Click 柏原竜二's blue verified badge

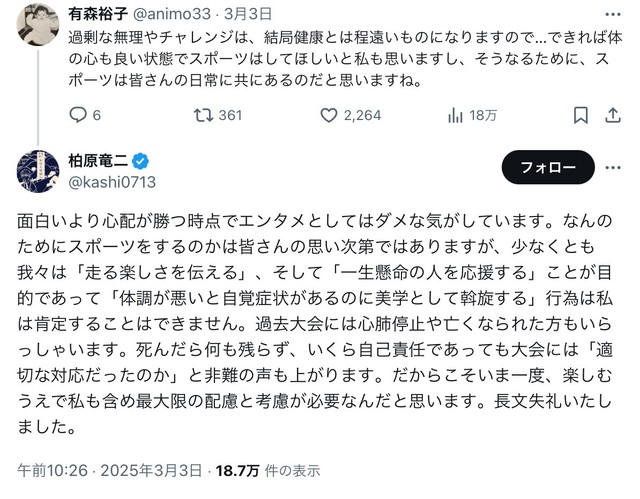point(142,160)
